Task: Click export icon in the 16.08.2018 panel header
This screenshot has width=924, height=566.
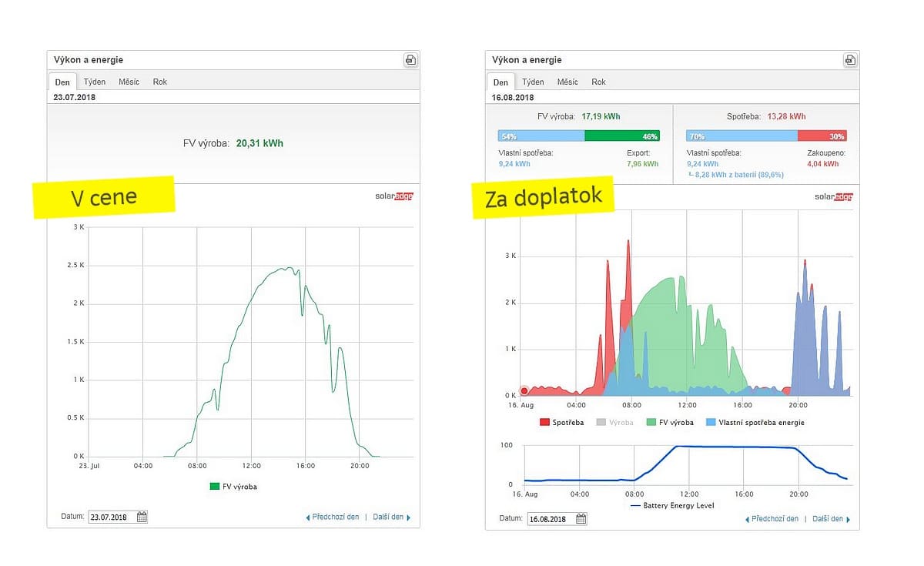Action: click(849, 60)
